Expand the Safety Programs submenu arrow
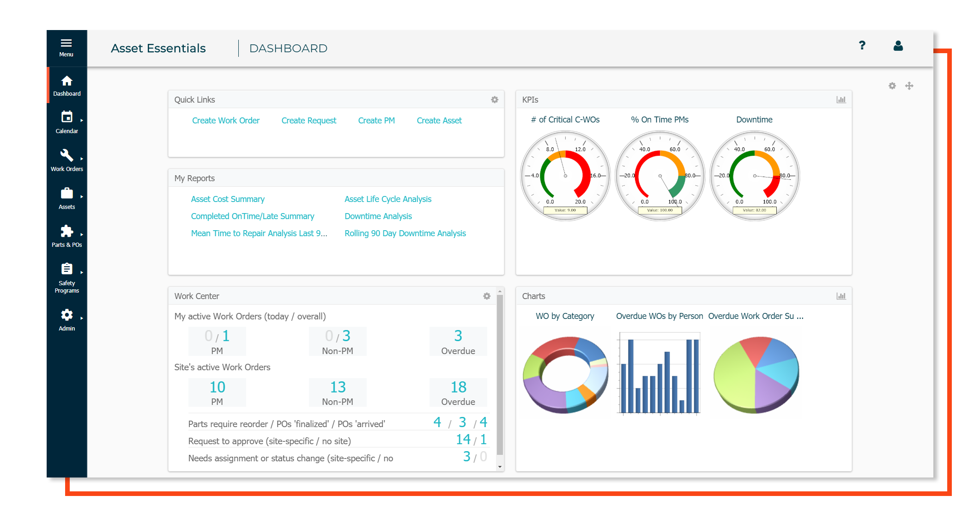 (x=82, y=272)
